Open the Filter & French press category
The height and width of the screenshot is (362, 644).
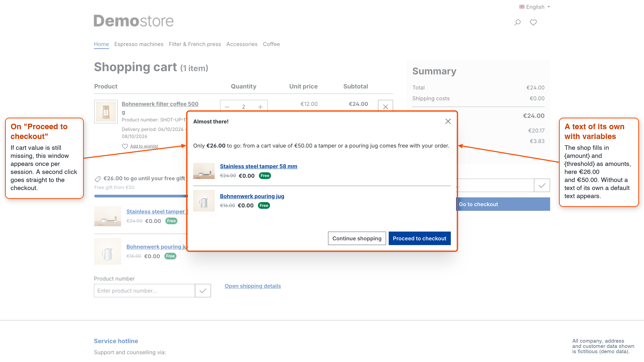click(195, 44)
